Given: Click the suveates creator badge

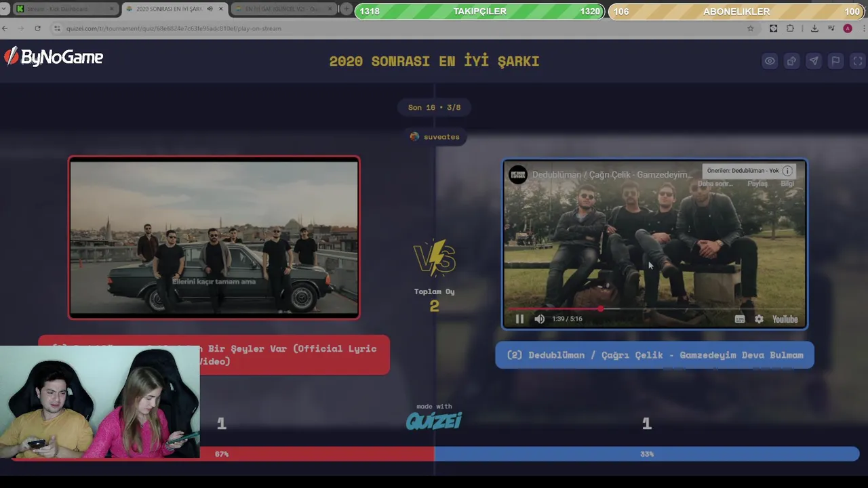Looking at the screenshot, I should coord(435,137).
